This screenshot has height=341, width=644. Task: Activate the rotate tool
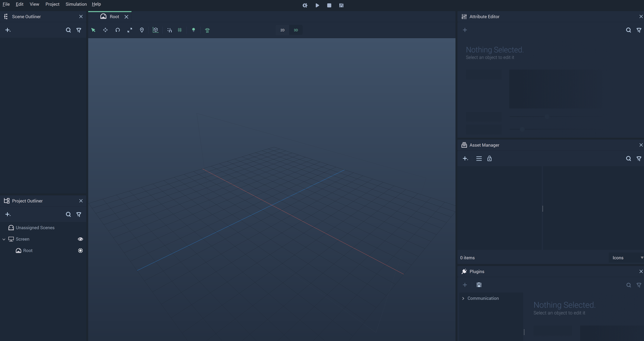click(117, 30)
